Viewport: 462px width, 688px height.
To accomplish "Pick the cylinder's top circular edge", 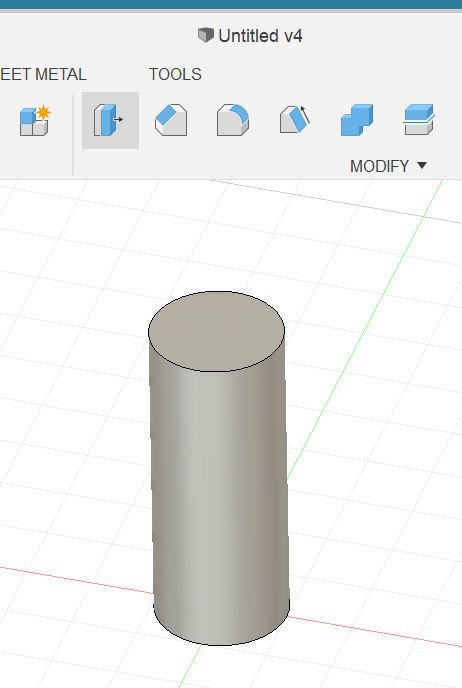I will coord(217,371).
